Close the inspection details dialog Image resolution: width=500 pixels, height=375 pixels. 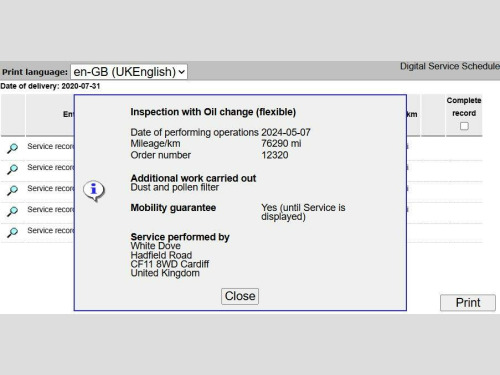point(240,296)
